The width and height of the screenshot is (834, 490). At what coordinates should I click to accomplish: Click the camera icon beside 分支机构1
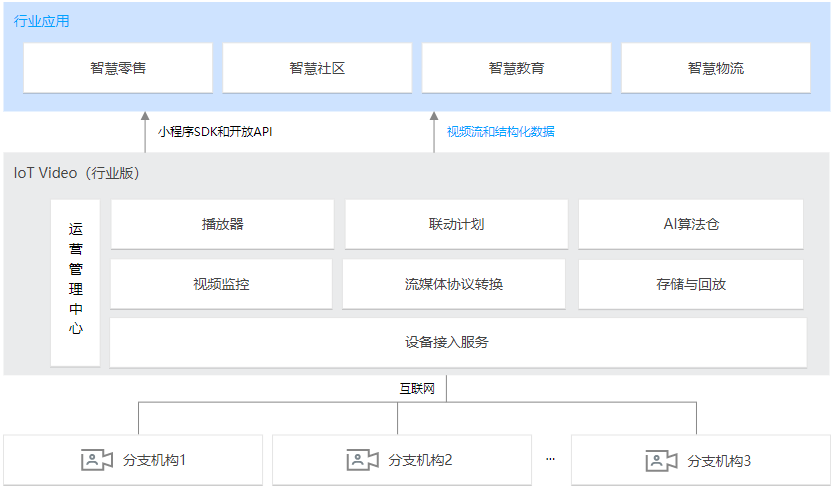(97, 460)
